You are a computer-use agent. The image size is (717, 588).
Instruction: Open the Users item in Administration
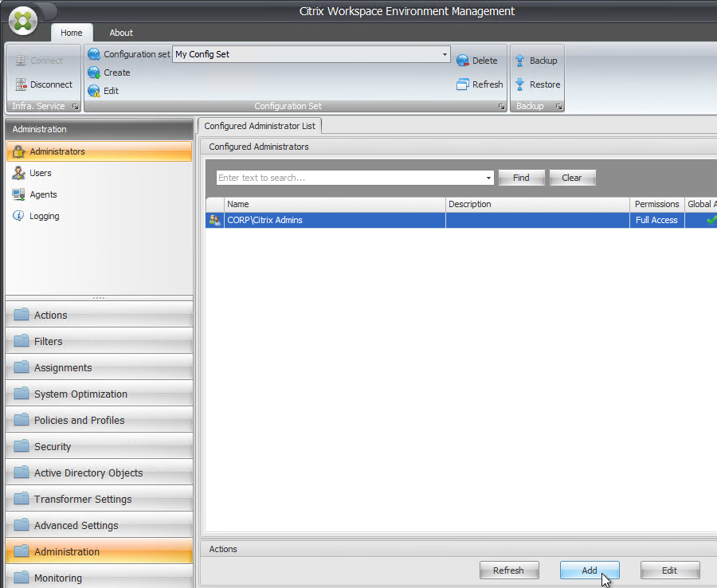point(100,173)
